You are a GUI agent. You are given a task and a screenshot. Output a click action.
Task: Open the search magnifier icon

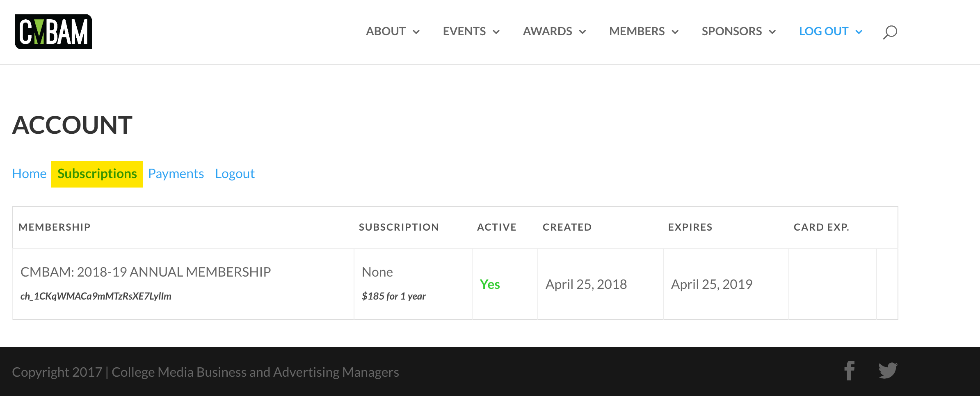tap(890, 32)
